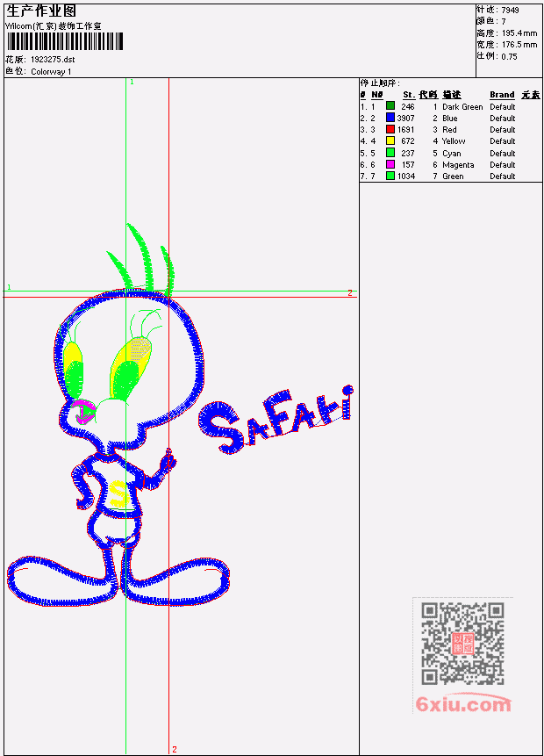Viewport: 544px width, 756px height.
Task: Click the '停止顺序:' heading
Action: coord(380,83)
